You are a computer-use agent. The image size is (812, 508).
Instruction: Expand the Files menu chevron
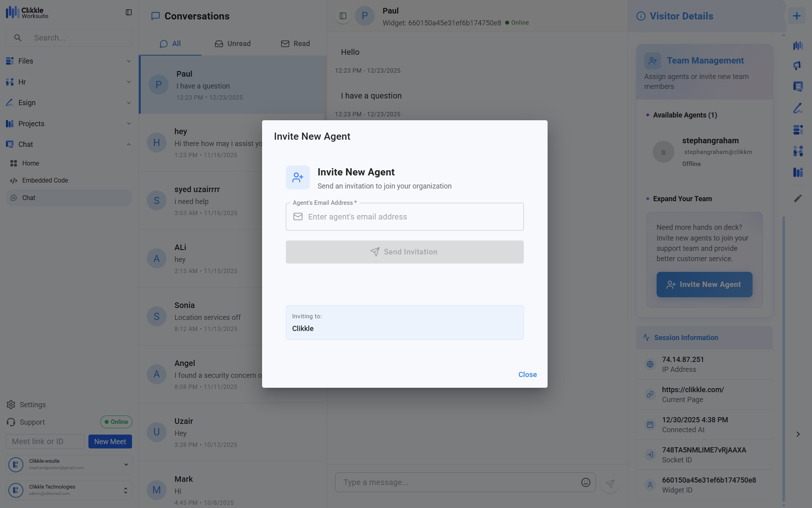coord(128,61)
